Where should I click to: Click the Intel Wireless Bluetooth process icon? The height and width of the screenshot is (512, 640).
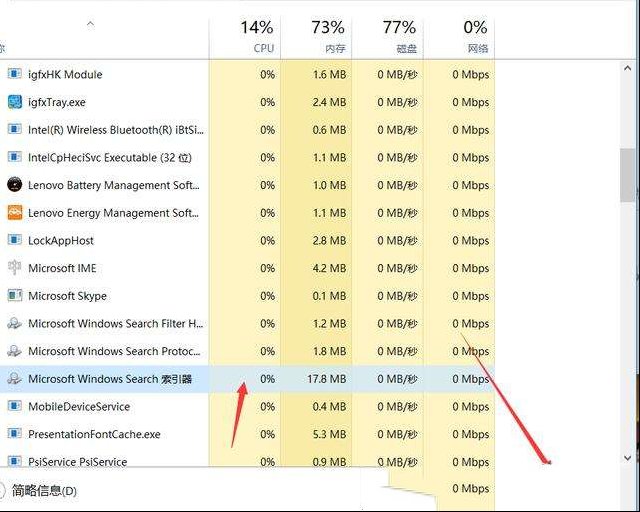point(15,129)
